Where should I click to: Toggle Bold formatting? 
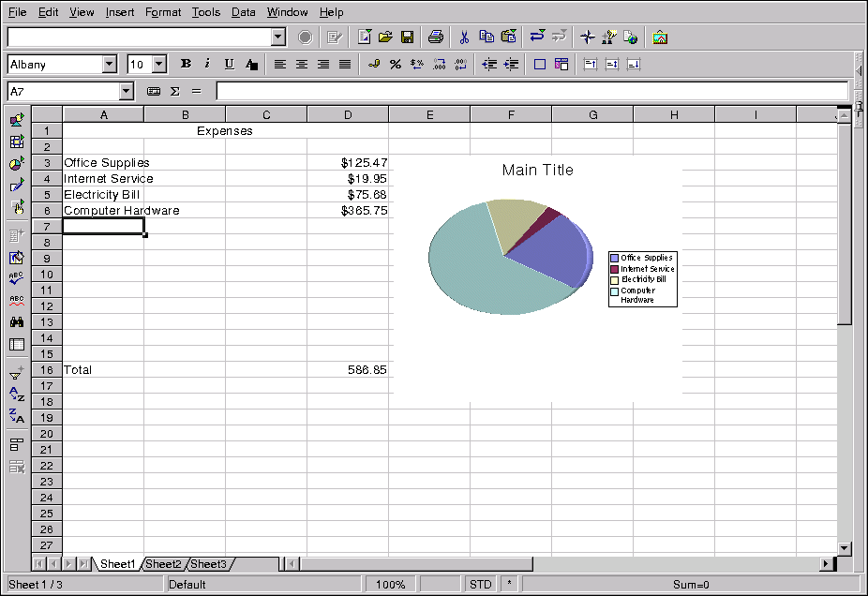click(186, 65)
